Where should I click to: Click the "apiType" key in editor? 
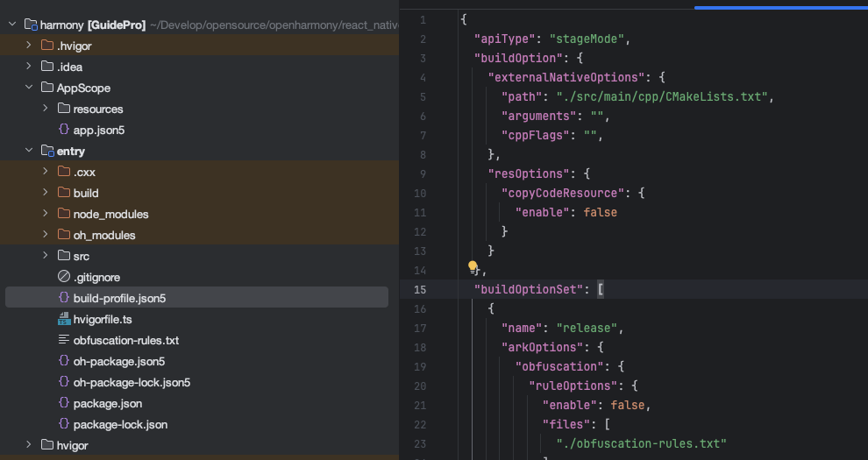(505, 39)
